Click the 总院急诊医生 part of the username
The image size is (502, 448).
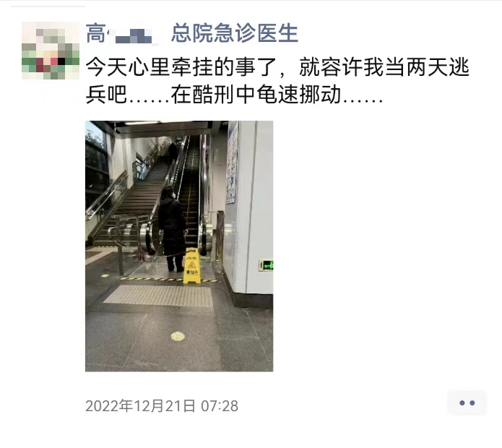(235, 33)
